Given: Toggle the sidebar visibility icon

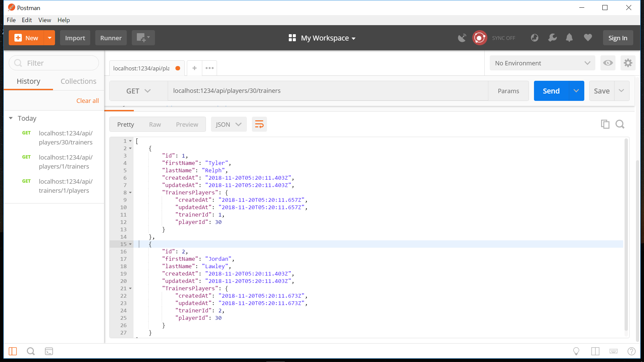Looking at the screenshot, I should pyautogui.click(x=13, y=351).
